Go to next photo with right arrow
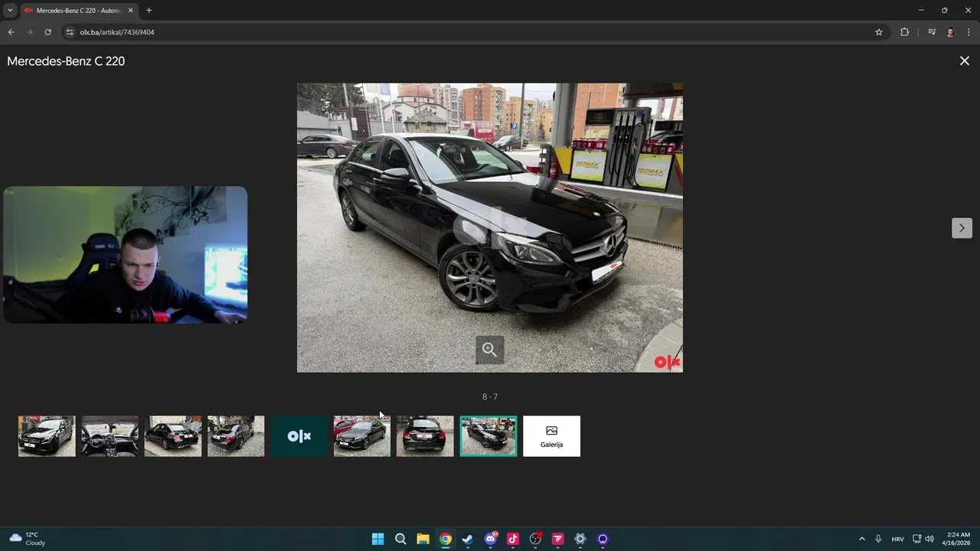 (962, 228)
